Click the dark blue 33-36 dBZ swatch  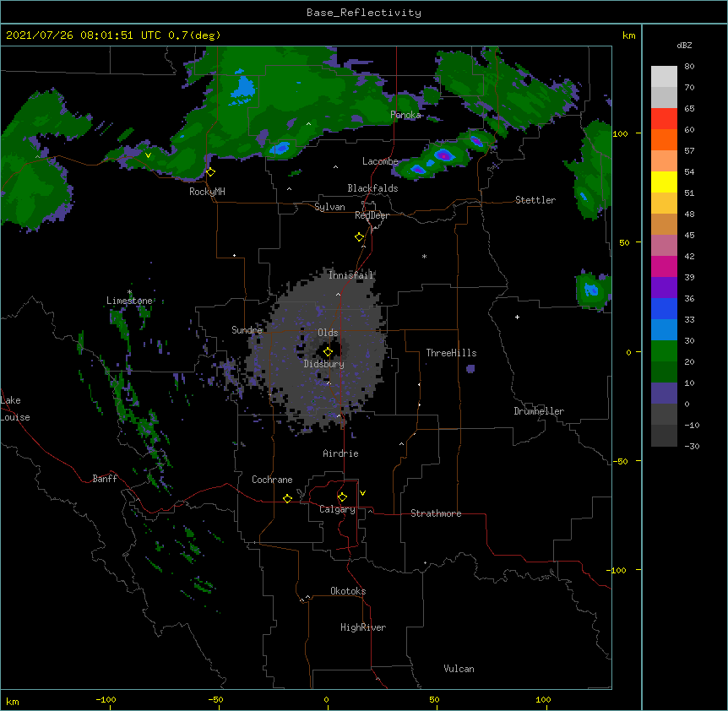point(664,308)
